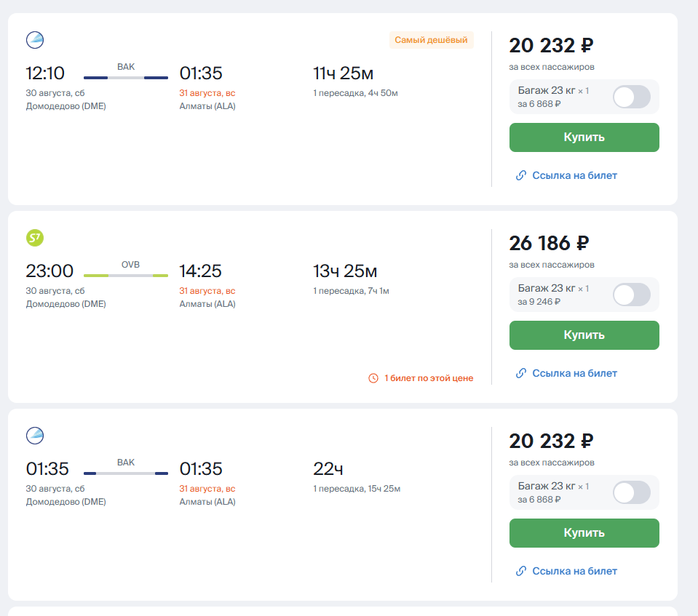Open 'Ссылка на билет' for the S7 flight
This screenshot has width=698, height=616.
574,373
